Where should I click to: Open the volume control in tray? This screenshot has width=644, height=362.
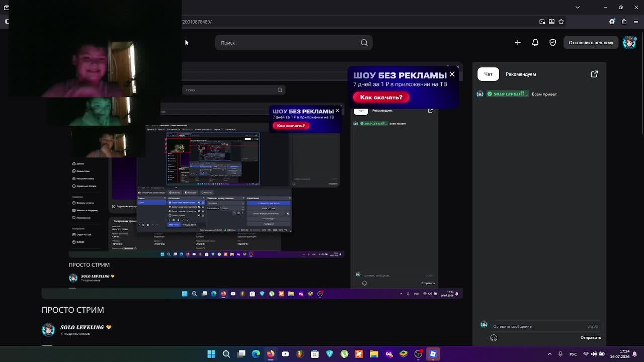(594, 354)
